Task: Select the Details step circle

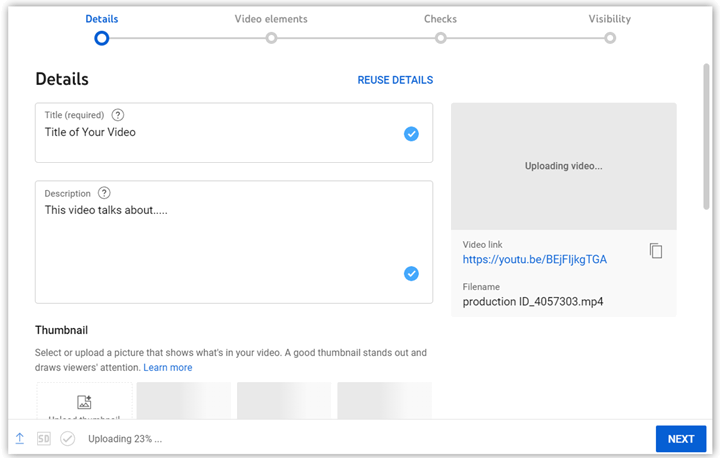Action: [101, 38]
